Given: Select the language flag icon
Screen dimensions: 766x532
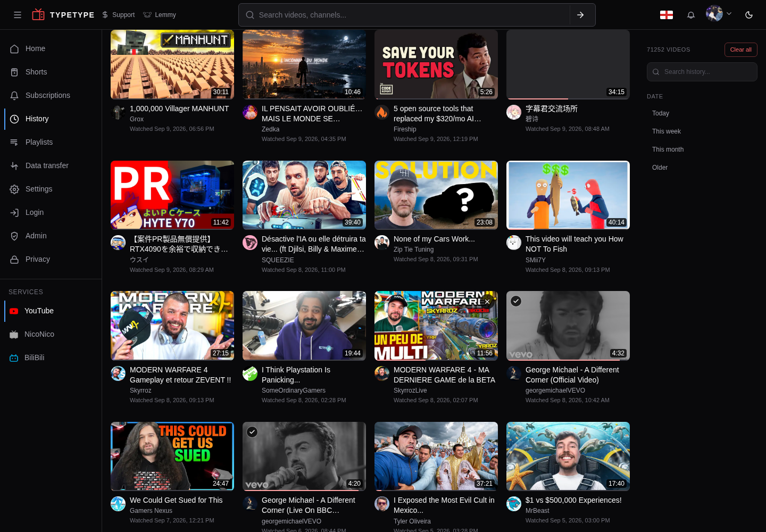Looking at the screenshot, I should click(x=667, y=15).
